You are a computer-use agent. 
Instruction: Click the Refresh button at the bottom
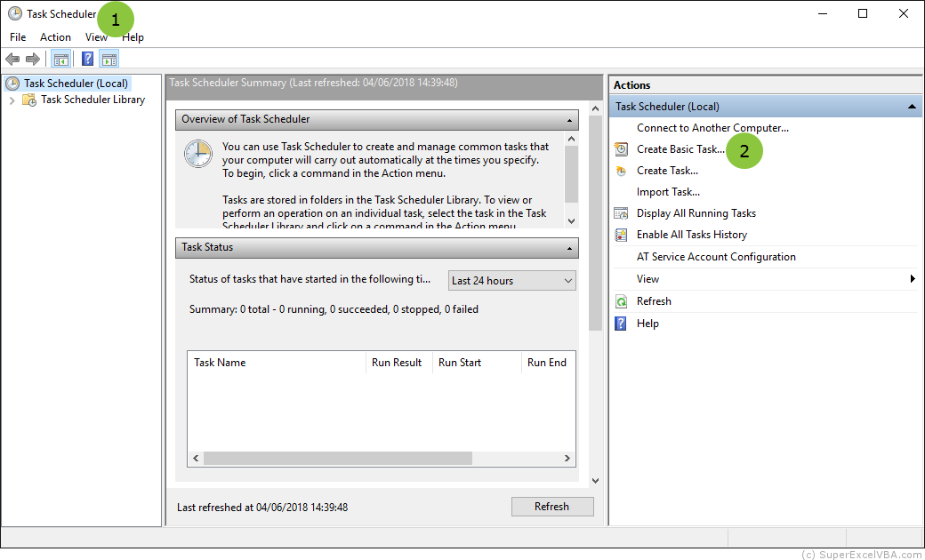coord(552,507)
